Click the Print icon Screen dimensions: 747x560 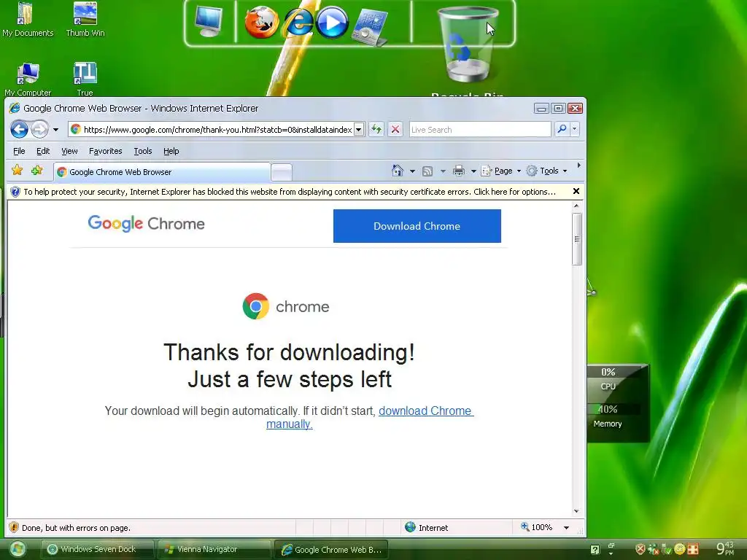(459, 171)
